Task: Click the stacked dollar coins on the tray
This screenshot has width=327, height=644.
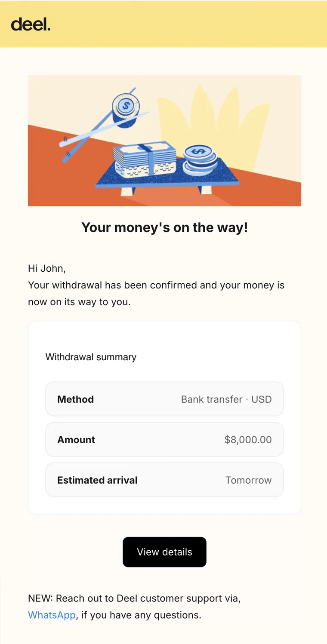Action: tap(199, 159)
